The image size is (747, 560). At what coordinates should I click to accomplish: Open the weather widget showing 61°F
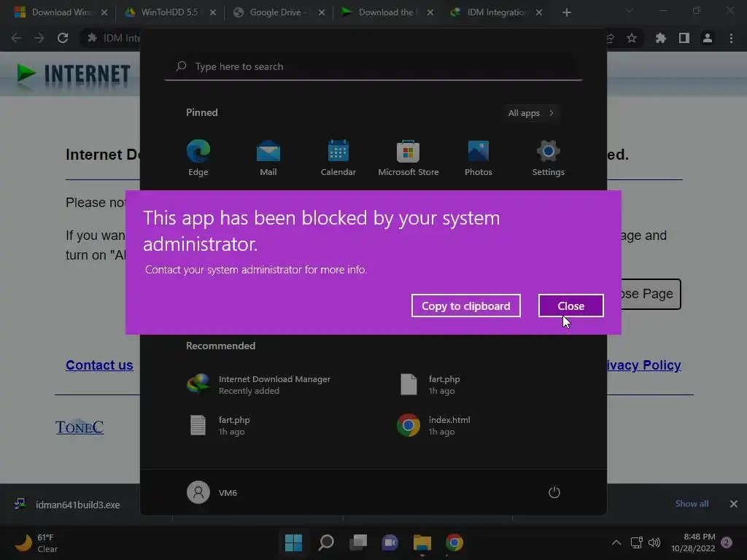[36, 542]
